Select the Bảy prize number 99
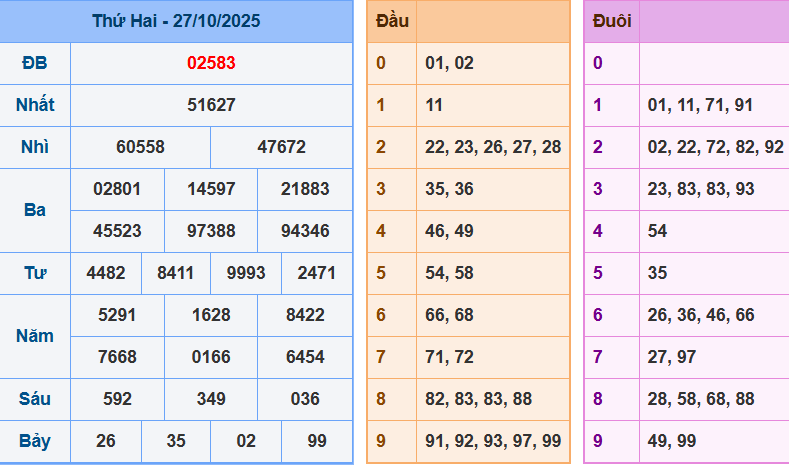Image resolution: width=789 pixels, height=465 pixels. 317,441
